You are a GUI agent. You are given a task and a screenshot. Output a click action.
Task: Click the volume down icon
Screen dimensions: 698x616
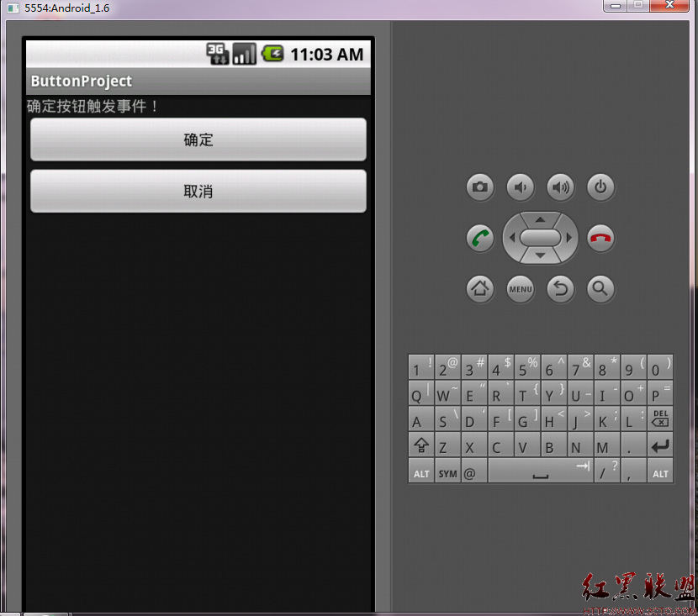click(521, 187)
